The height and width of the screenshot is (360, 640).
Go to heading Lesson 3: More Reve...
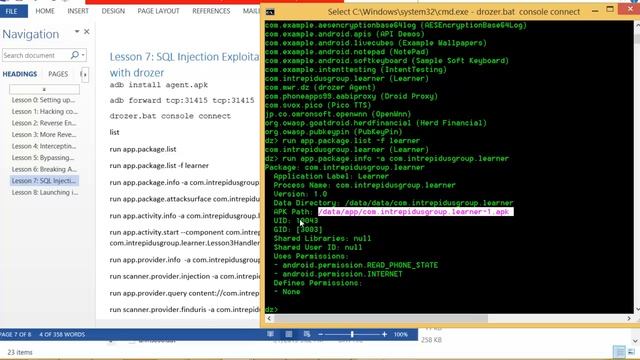pos(44,134)
